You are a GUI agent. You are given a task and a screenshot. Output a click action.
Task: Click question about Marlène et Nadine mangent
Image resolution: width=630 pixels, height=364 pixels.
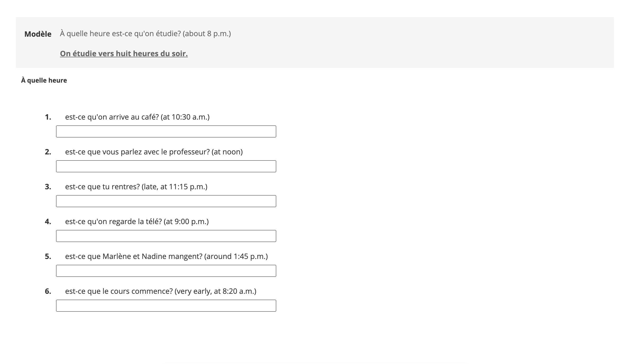[x=166, y=256]
